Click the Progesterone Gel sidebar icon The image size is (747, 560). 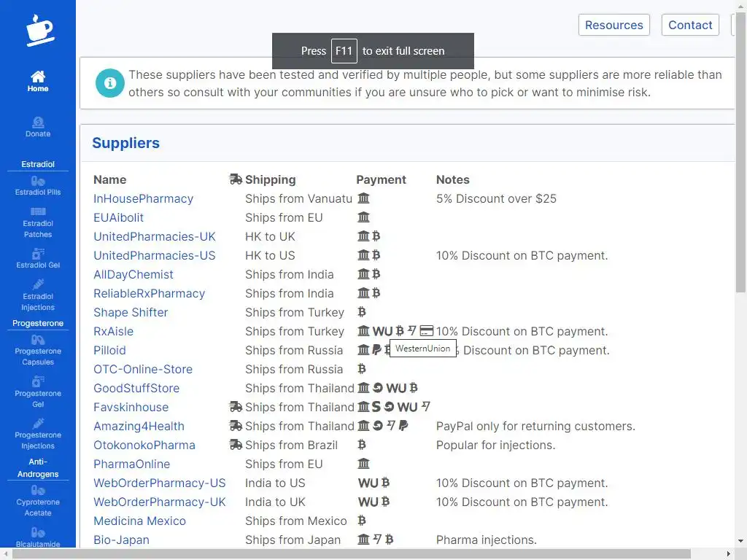(x=38, y=382)
